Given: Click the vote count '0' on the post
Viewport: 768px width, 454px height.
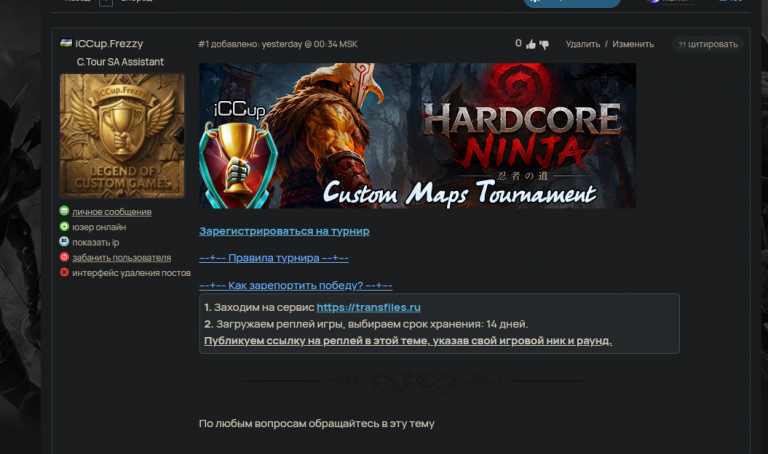Looking at the screenshot, I should coord(518,43).
